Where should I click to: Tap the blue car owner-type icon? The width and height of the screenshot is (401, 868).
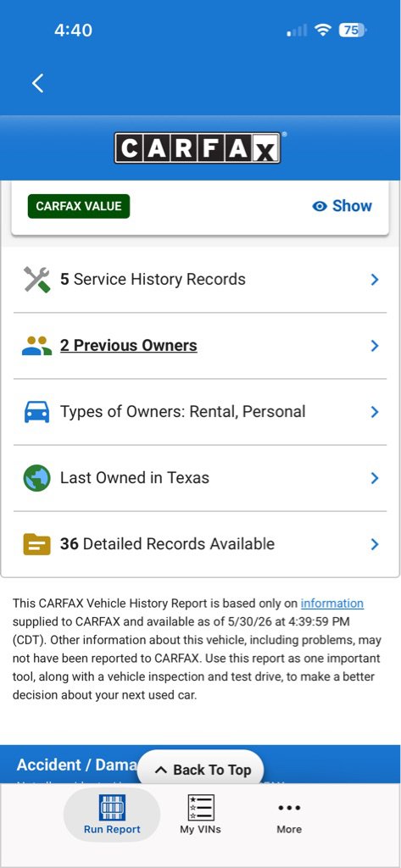(x=37, y=412)
